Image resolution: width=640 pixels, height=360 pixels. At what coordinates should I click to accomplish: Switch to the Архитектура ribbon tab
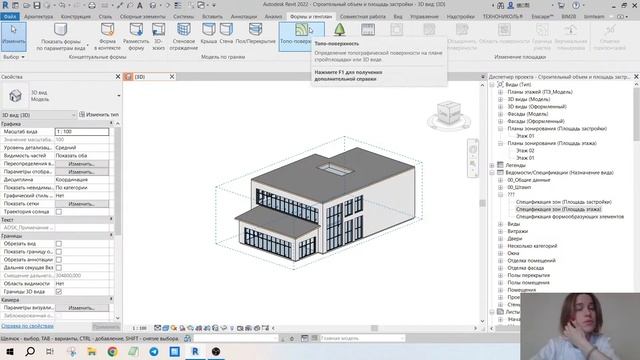click(38, 17)
